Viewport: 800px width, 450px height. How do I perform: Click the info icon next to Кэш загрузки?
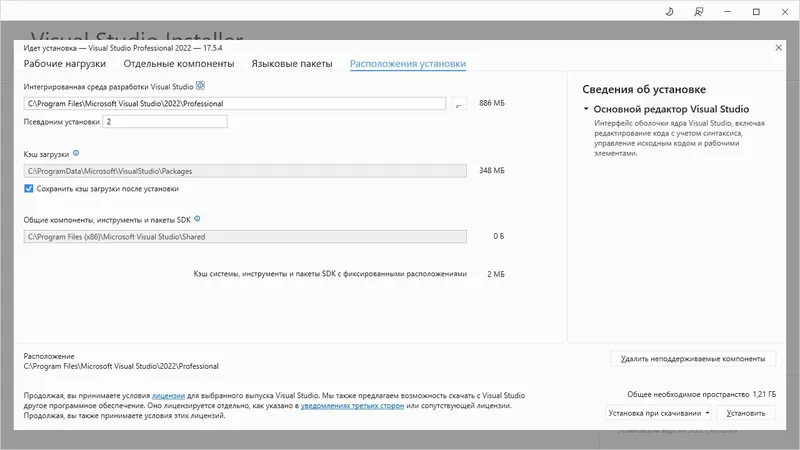pos(76,153)
